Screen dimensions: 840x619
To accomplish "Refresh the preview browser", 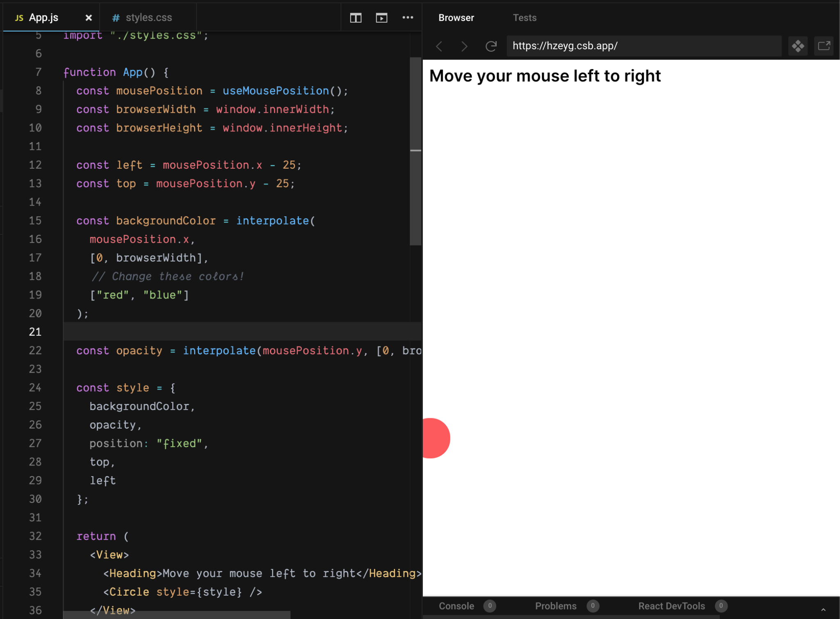I will 491,46.
